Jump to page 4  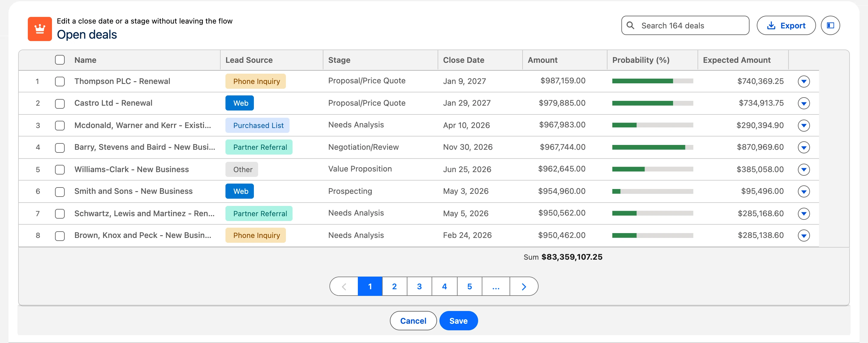[445, 287]
